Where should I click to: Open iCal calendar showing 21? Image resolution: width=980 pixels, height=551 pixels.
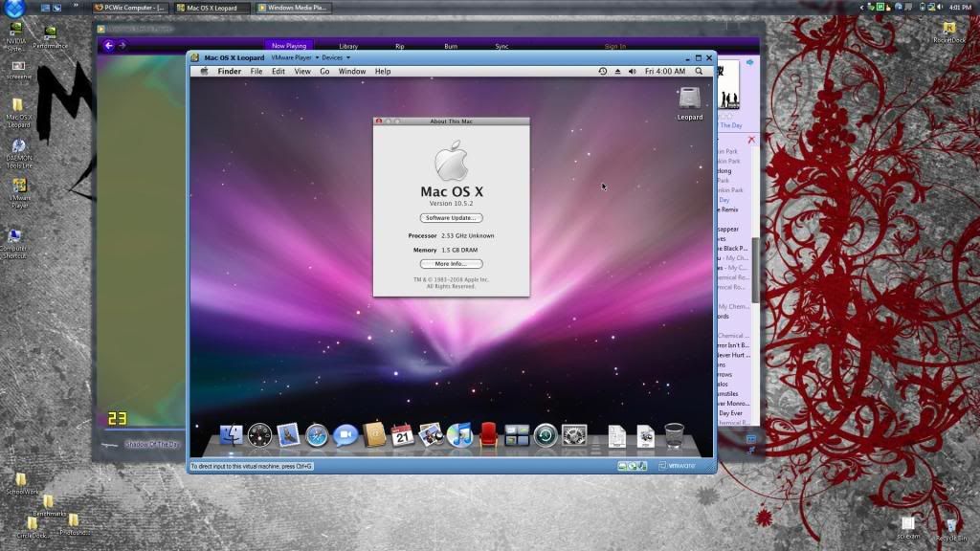click(402, 435)
